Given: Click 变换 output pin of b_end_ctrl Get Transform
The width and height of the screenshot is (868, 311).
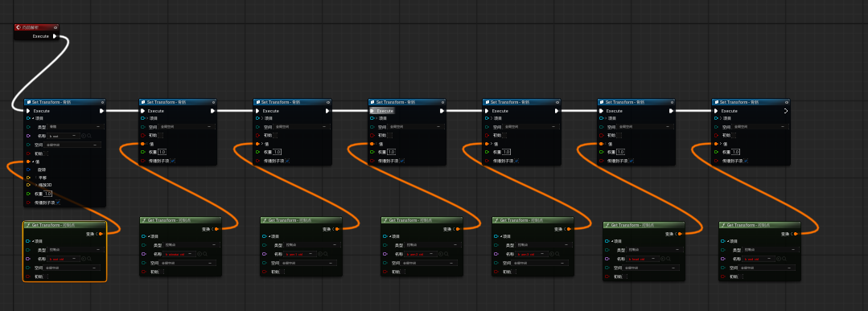Looking at the screenshot, I should (x=796, y=234).
